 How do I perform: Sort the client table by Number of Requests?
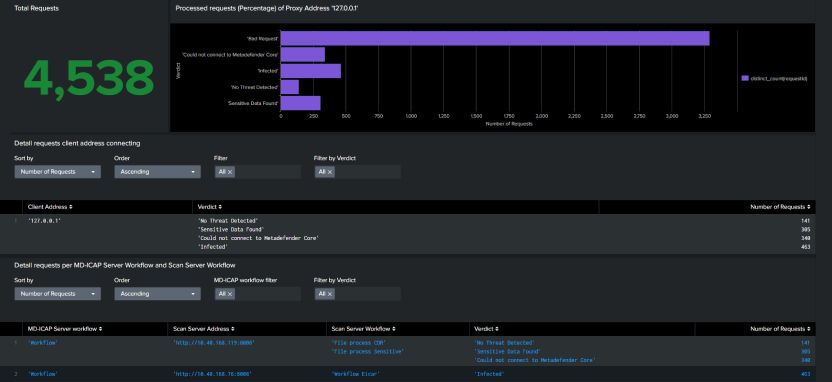pyautogui.click(x=780, y=207)
